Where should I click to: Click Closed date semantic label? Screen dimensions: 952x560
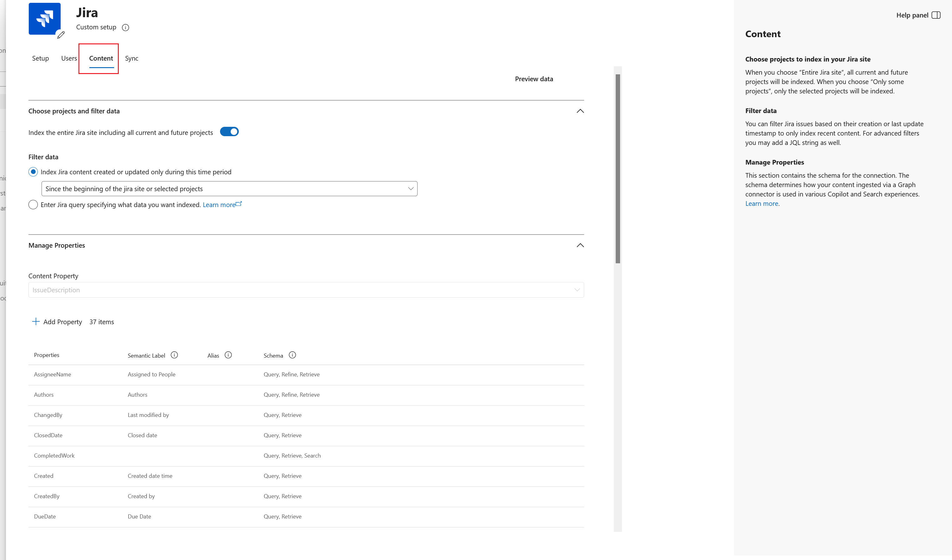coord(143,435)
